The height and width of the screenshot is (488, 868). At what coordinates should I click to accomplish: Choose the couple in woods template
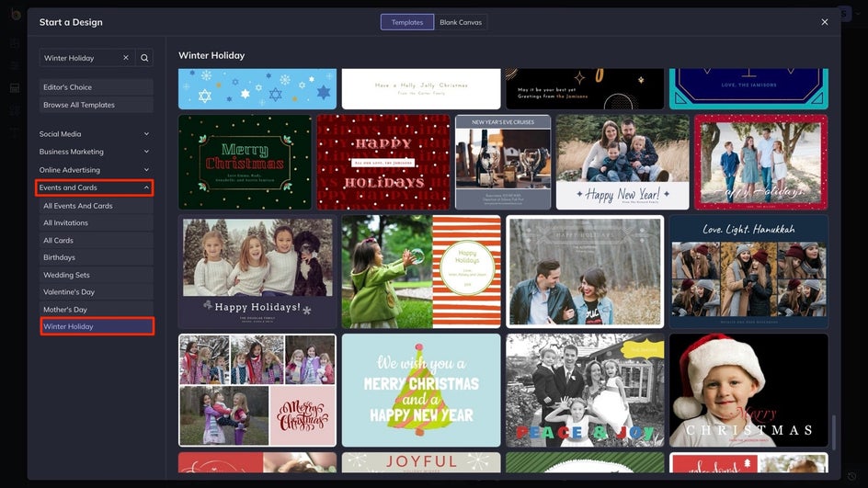[585, 272]
